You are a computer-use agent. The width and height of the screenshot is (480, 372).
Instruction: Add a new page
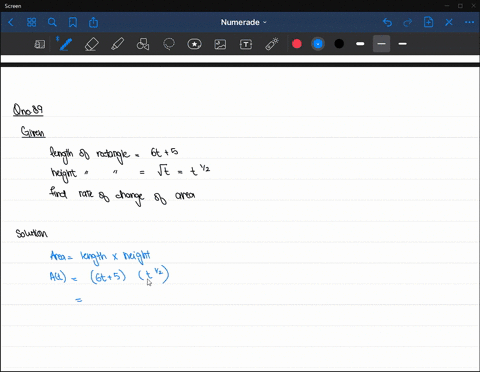point(428,22)
